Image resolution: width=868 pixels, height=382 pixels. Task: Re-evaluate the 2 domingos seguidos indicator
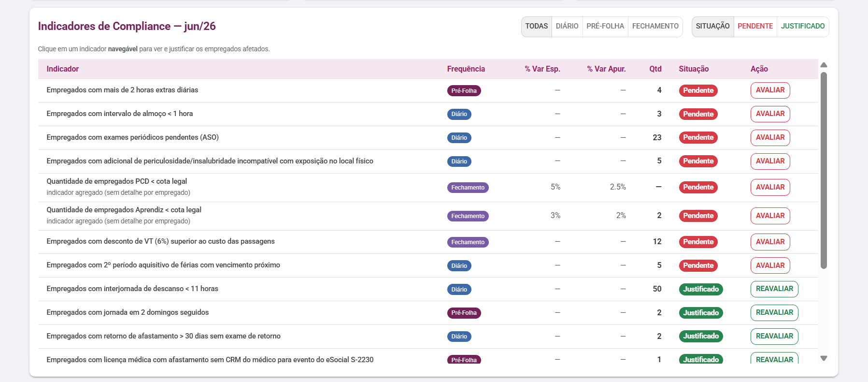(774, 313)
